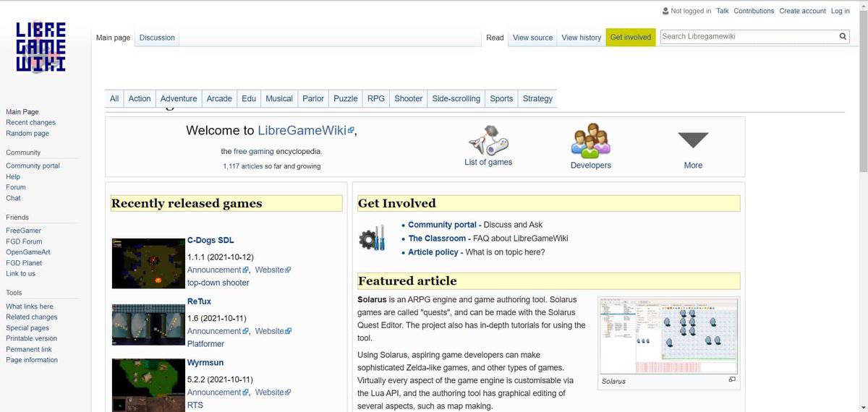Select the Arcade genre tab
The width and height of the screenshot is (868, 412).
pyautogui.click(x=219, y=99)
